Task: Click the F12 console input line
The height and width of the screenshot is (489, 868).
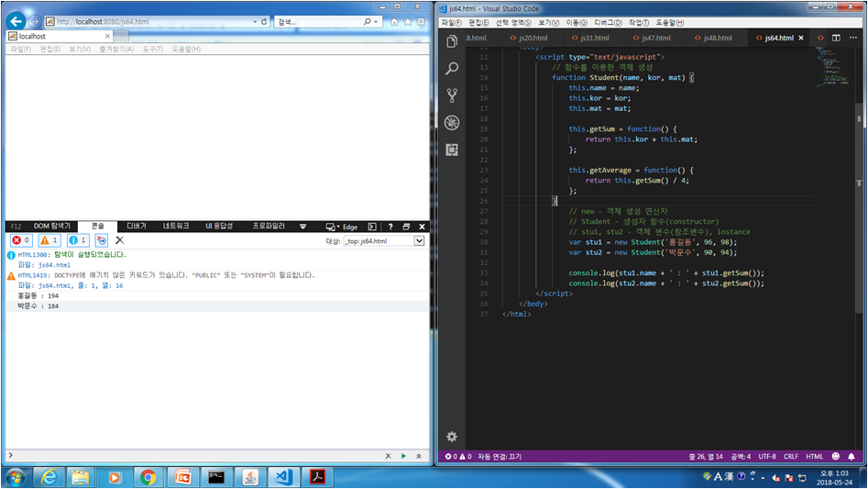Action: tap(193, 456)
